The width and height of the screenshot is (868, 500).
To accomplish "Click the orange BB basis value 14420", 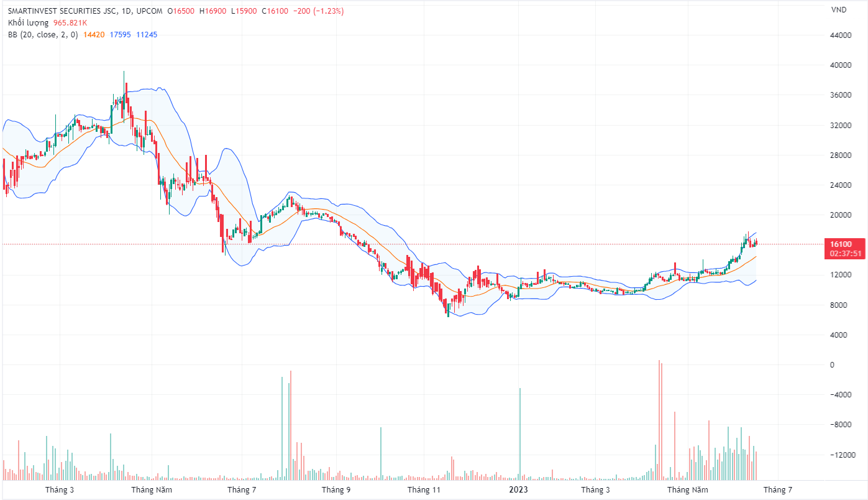I will 93,35.
